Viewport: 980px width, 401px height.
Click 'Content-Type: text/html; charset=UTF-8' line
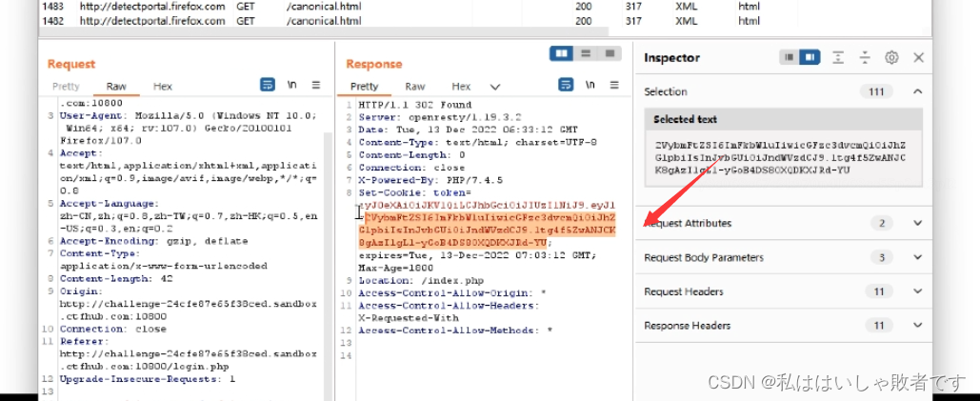click(x=478, y=143)
